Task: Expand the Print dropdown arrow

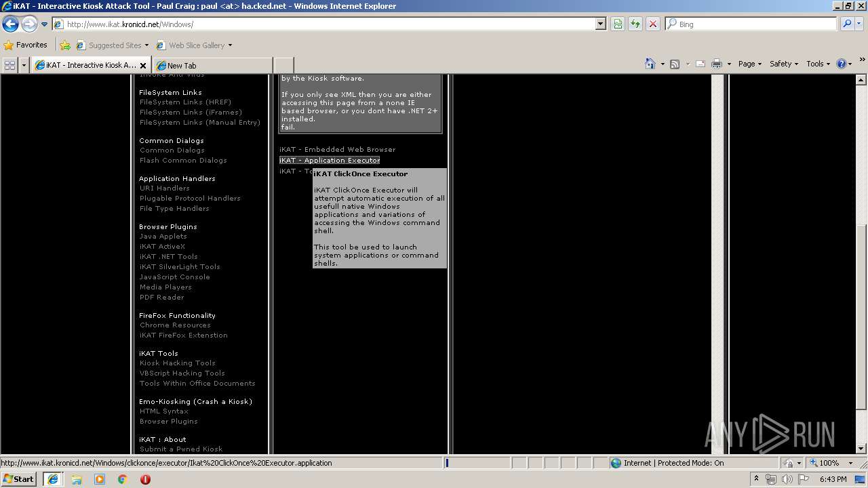Action: 729,64
